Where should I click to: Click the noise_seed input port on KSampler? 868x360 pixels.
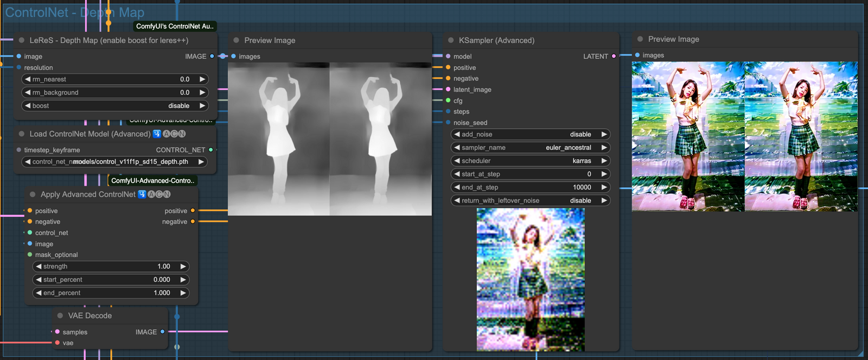[x=448, y=123]
